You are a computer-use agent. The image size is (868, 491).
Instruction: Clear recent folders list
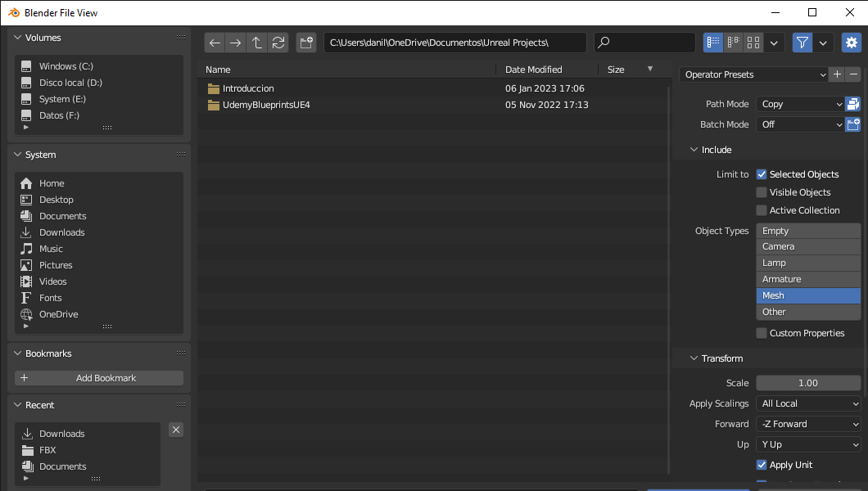[176, 430]
